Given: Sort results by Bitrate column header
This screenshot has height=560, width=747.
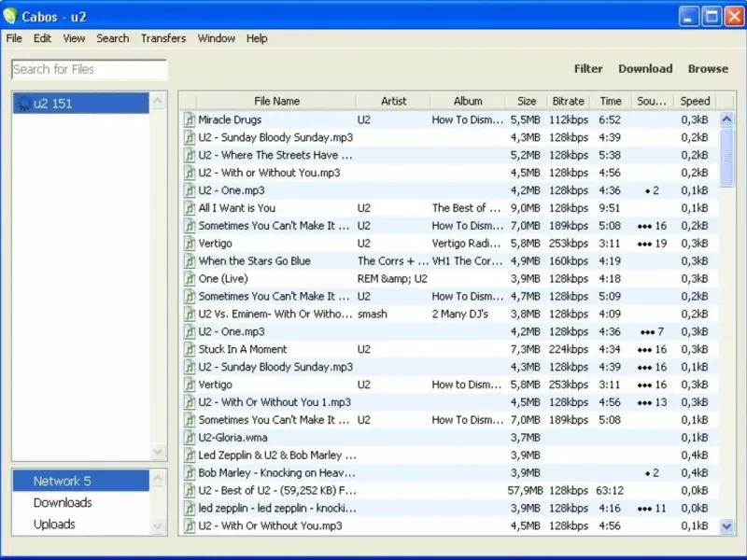Looking at the screenshot, I should [568, 101].
